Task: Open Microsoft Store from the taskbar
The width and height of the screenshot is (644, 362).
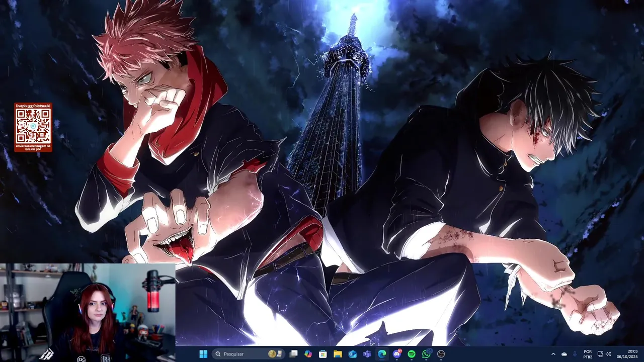Action: coord(323,354)
